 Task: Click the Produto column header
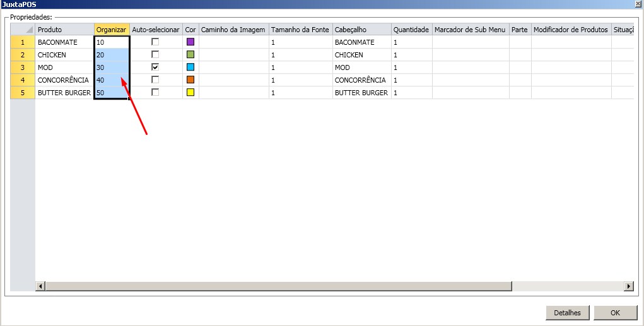point(64,30)
